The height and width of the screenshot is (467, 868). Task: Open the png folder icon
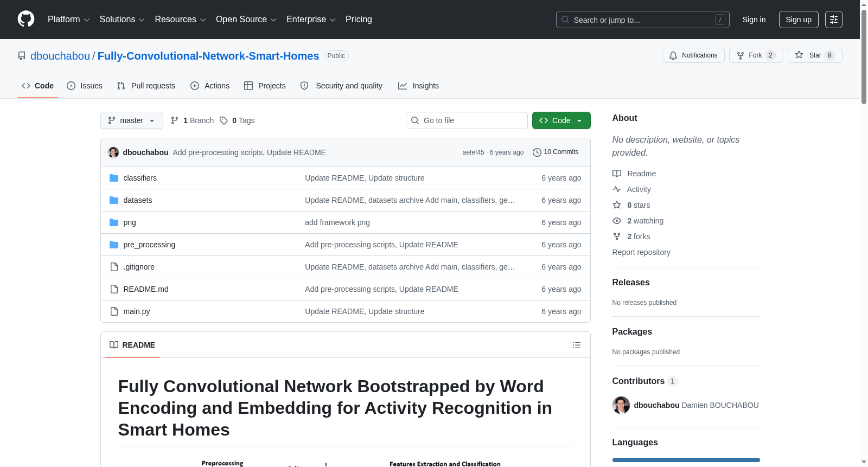(x=114, y=222)
